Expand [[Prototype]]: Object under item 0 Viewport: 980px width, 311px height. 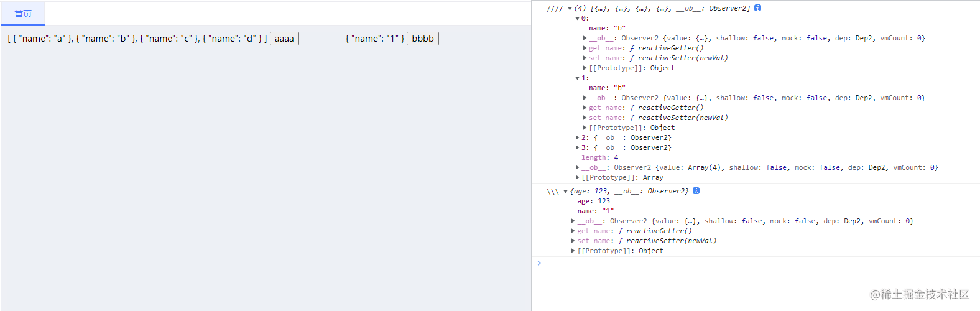point(585,68)
